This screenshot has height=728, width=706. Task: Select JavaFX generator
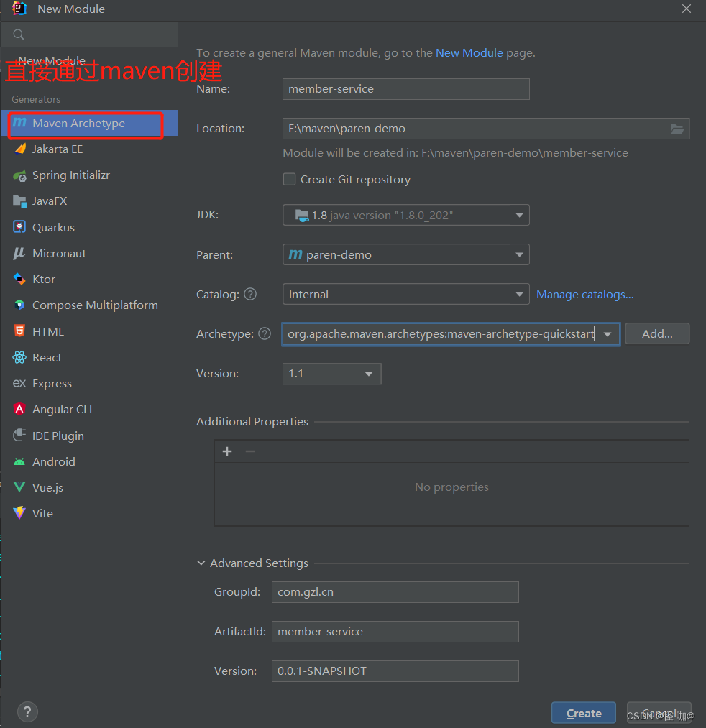click(89, 201)
